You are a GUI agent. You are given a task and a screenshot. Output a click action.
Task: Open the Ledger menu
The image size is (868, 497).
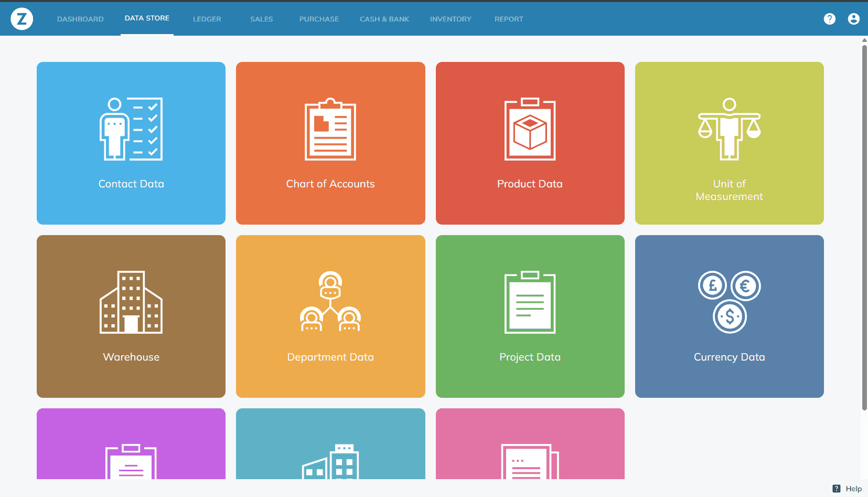[x=207, y=19]
